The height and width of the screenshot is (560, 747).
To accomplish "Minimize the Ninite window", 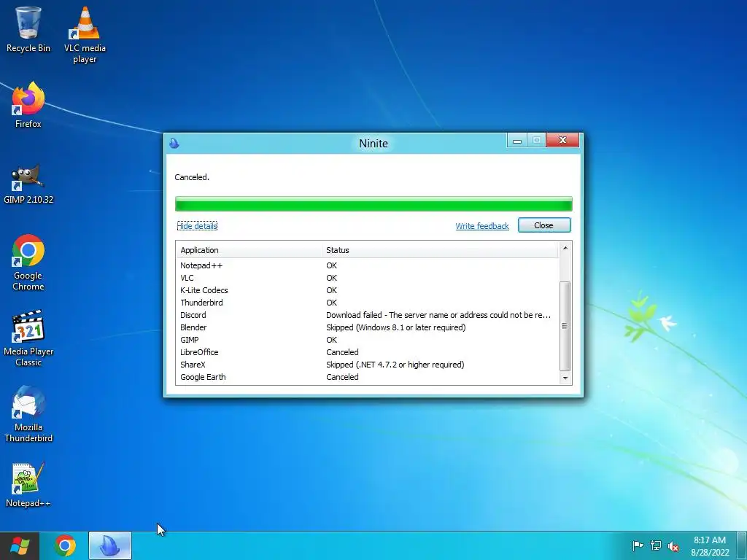I will 517,141.
